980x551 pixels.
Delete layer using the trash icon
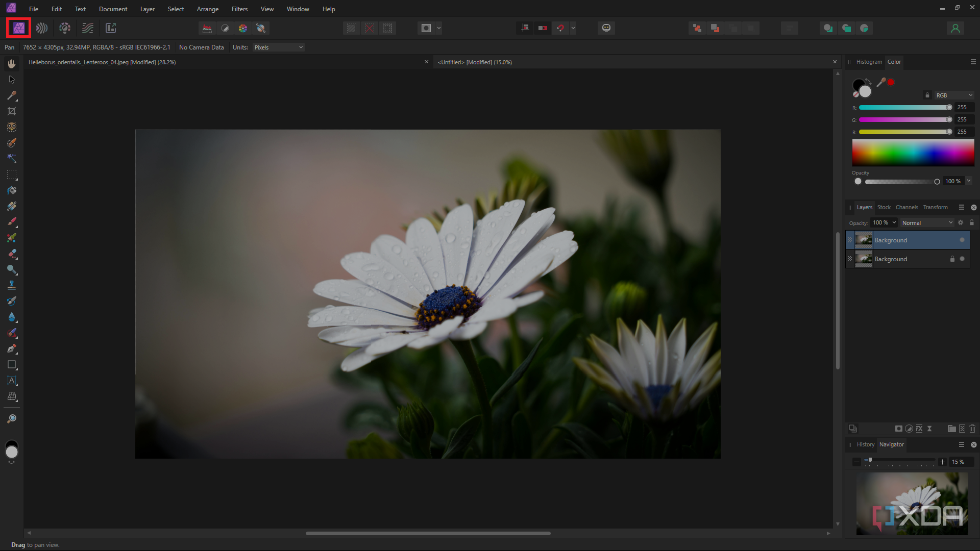[x=972, y=429]
